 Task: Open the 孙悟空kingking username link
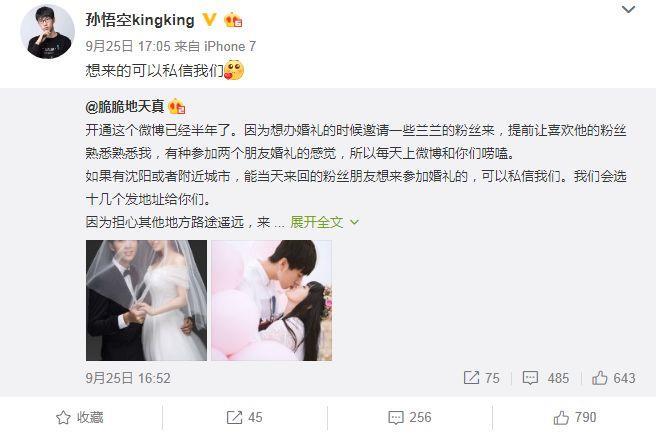coord(140,20)
